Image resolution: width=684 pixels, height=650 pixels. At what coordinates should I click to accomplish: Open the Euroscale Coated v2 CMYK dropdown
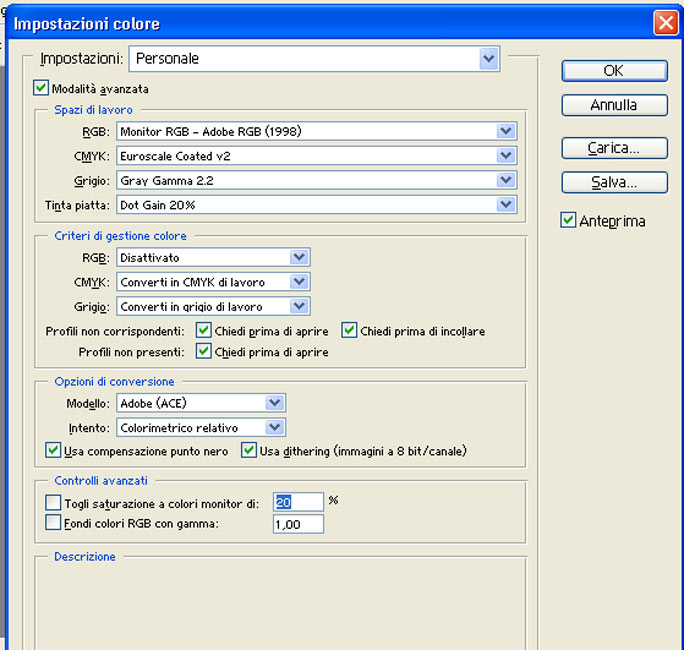coord(506,156)
